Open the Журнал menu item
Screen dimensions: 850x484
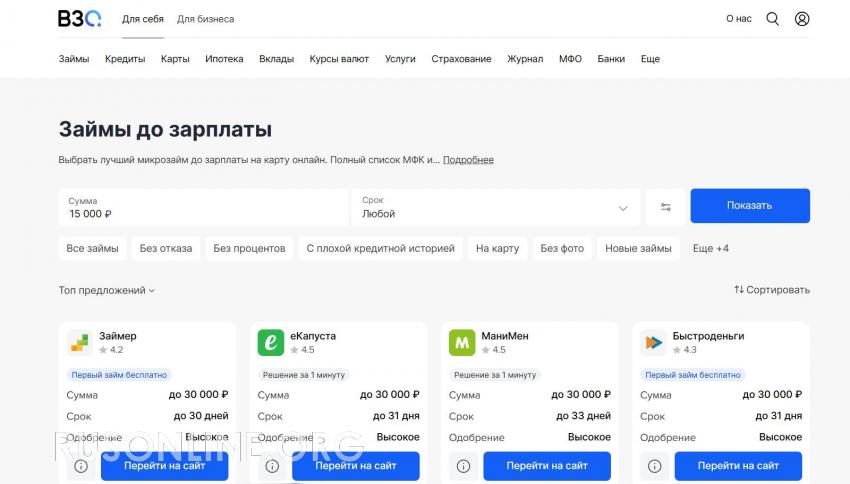pos(525,59)
